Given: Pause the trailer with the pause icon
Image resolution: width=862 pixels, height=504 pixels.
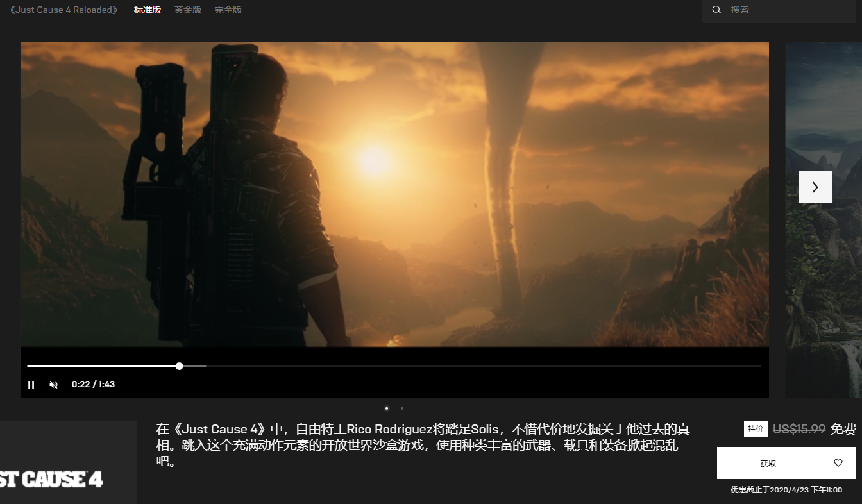Looking at the screenshot, I should 31,384.
